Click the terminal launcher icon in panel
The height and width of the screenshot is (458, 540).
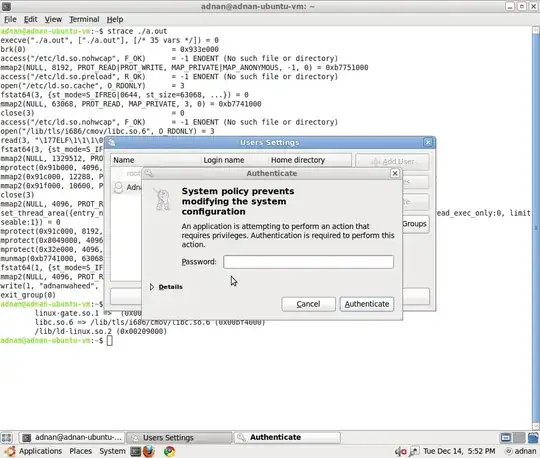tap(136, 451)
